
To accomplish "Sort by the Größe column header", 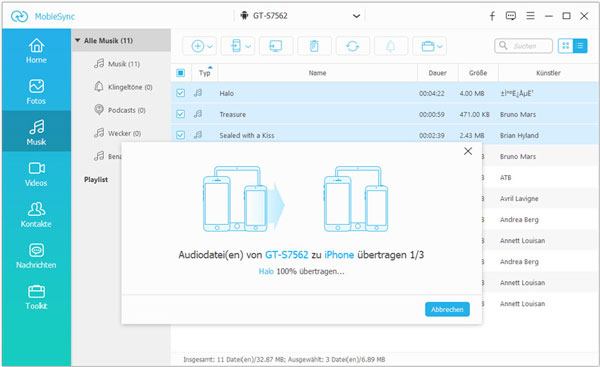I will 478,73.
